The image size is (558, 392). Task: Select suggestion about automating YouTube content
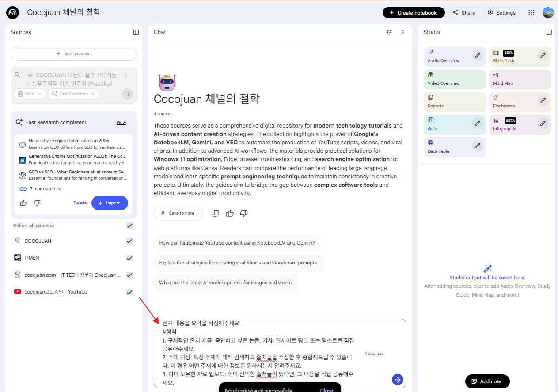click(x=237, y=243)
